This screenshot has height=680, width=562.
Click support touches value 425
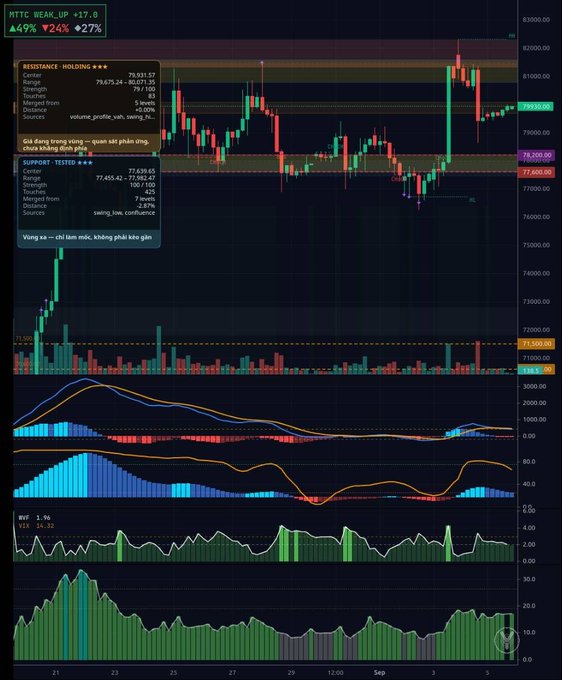coord(150,192)
